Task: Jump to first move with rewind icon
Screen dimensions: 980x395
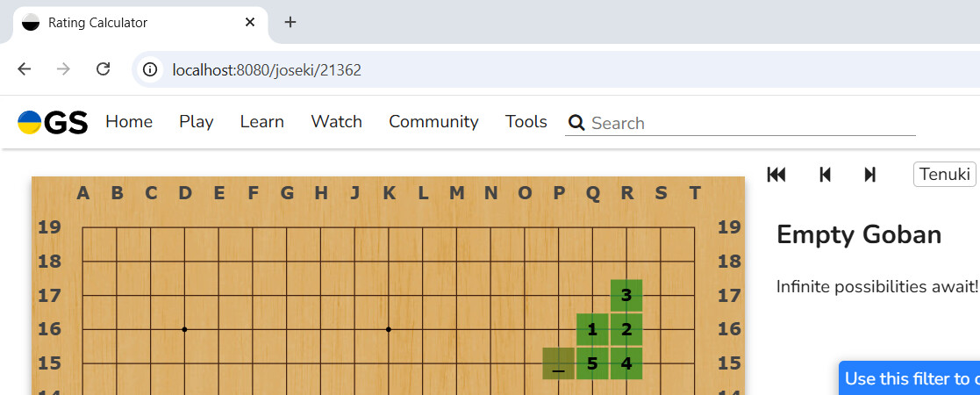Action: coord(776,175)
